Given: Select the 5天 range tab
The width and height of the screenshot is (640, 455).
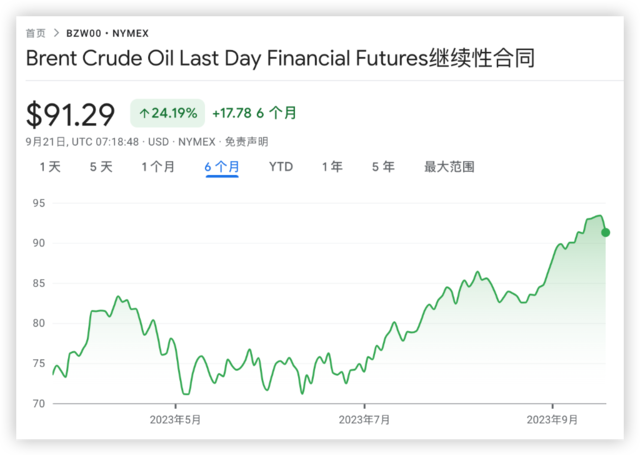Looking at the screenshot, I should 101,167.
